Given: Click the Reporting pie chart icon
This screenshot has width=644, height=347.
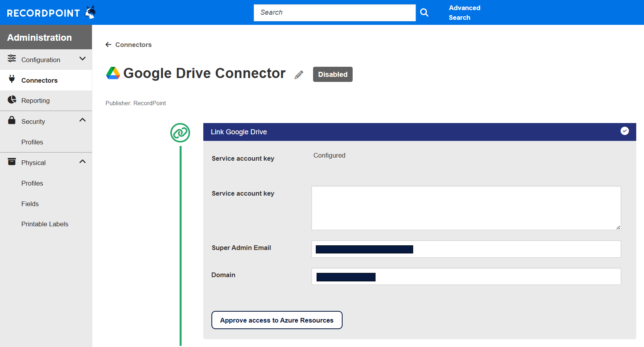Looking at the screenshot, I should pyautogui.click(x=12, y=100).
